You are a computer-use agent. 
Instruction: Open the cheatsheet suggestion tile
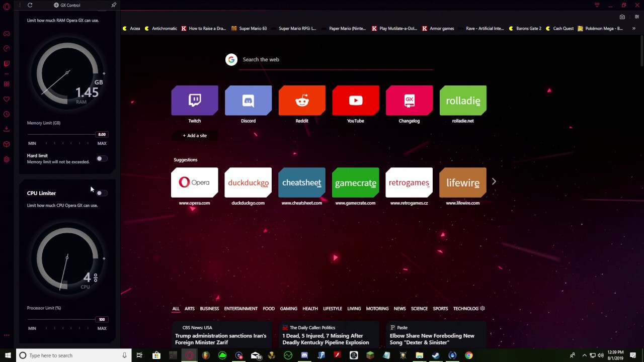click(302, 183)
